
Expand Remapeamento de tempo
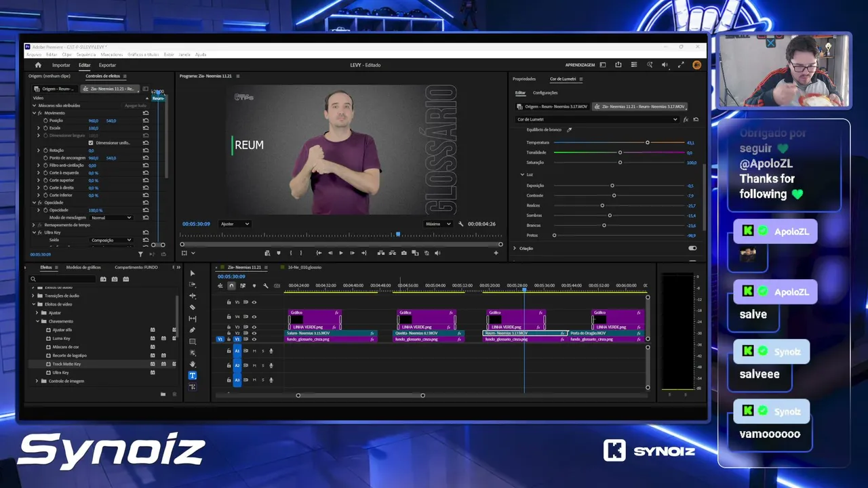35,225
